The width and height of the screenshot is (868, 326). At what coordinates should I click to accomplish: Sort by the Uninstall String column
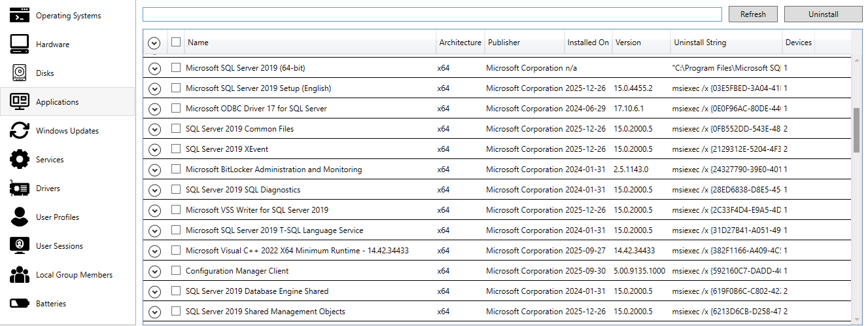tap(727, 42)
